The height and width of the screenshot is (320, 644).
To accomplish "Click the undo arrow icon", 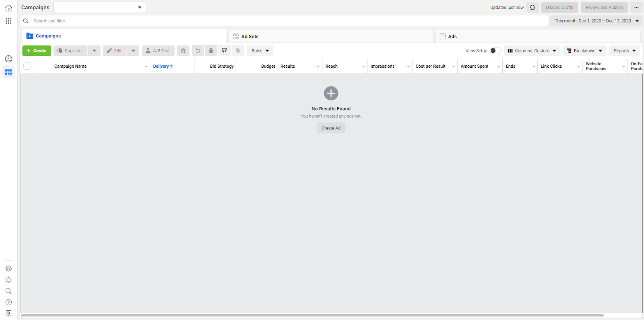I will click(198, 51).
